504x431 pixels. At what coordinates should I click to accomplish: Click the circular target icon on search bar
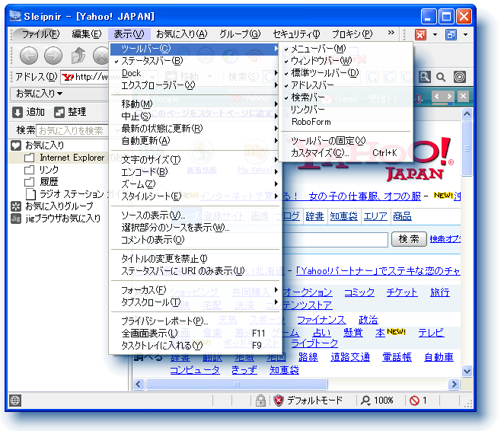459,77
